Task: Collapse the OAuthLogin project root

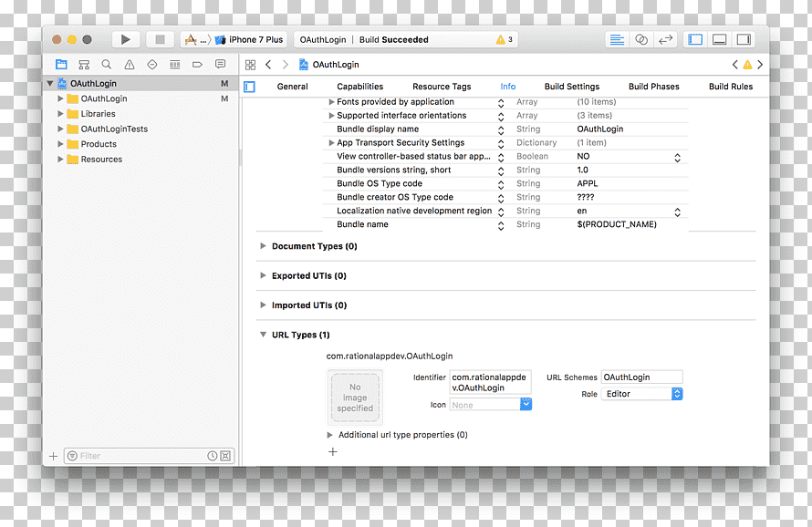Action: 49,83
